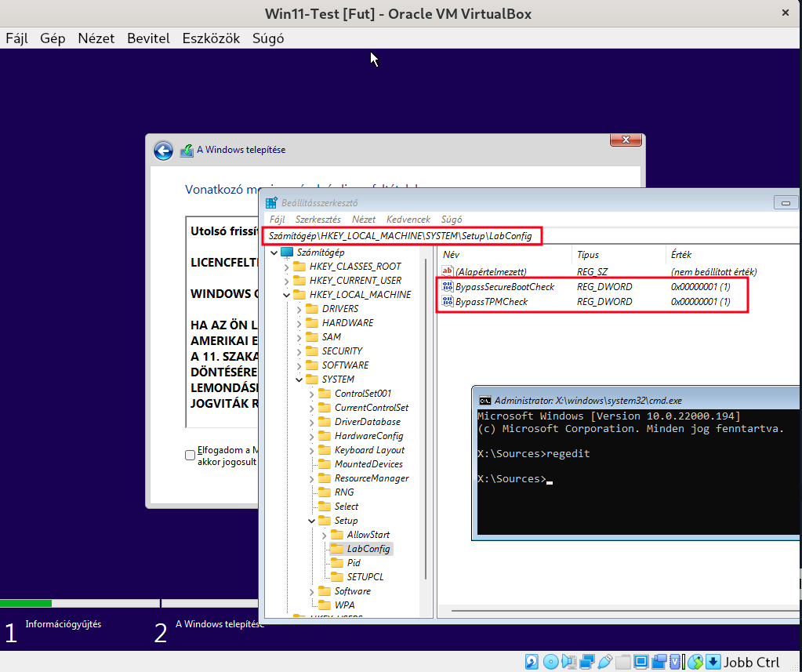Click the registry editor title bar icon
The image size is (802, 672).
coord(271,202)
